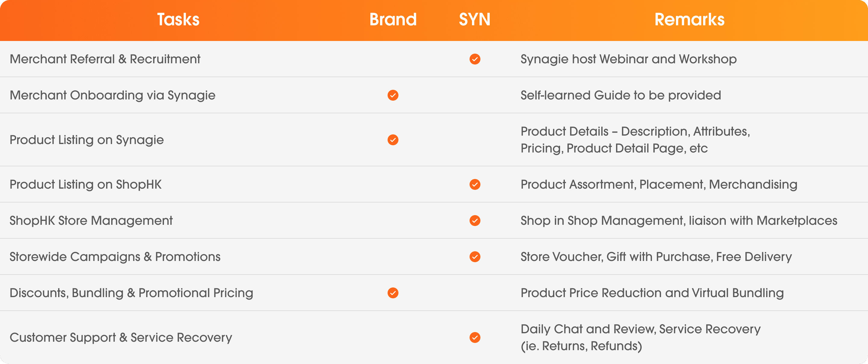Select the Tasks column header
This screenshot has width=868, height=364.
click(x=178, y=20)
